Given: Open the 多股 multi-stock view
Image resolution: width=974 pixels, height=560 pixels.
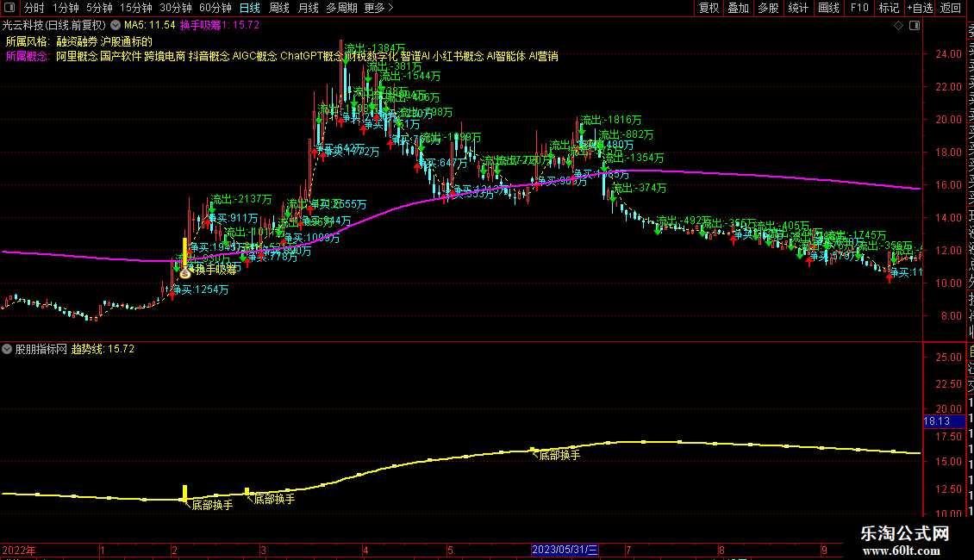Looking at the screenshot, I should 768,8.
